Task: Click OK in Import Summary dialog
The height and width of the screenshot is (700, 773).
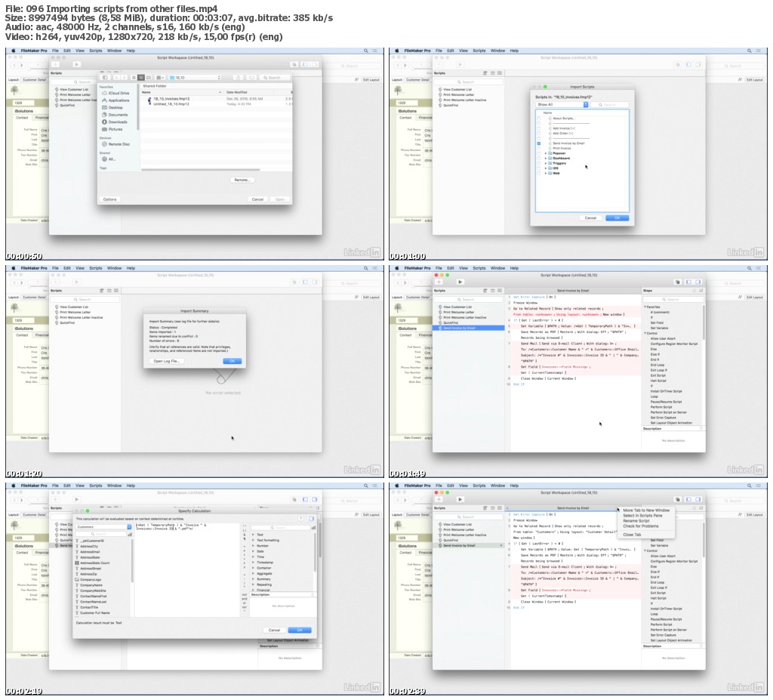Action: point(232,361)
